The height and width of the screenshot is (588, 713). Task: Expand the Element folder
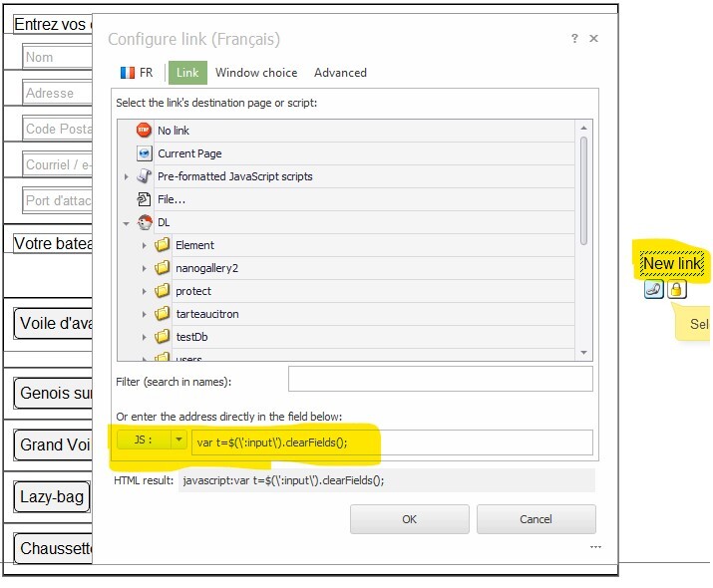[x=145, y=245]
